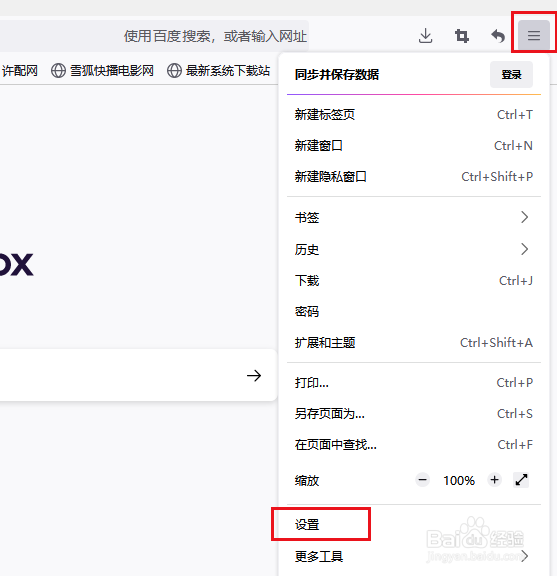Select 新建标签页 menu item

click(414, 115)
